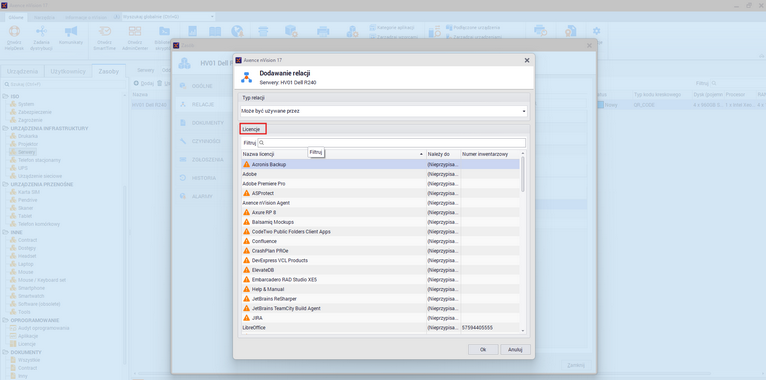
Task: Switch to the Użytkownicy tab
Action: pyautogui.click(x=68, y=71)
